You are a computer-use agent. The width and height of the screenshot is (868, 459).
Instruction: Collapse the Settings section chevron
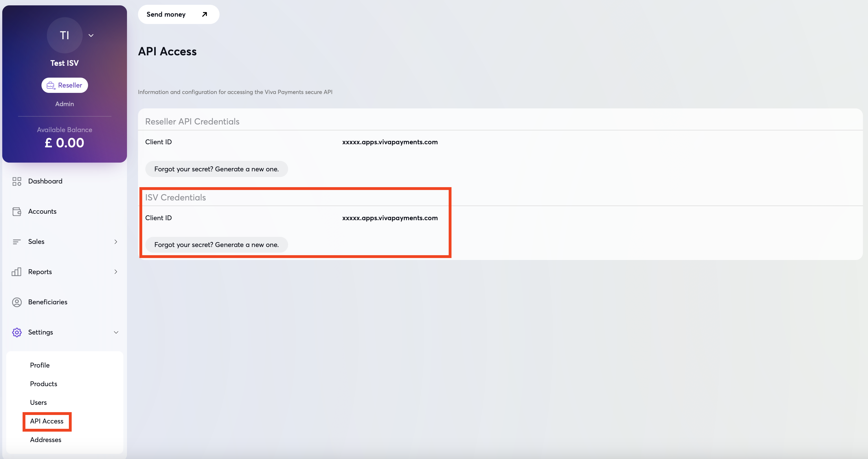[x=116, y=332]
